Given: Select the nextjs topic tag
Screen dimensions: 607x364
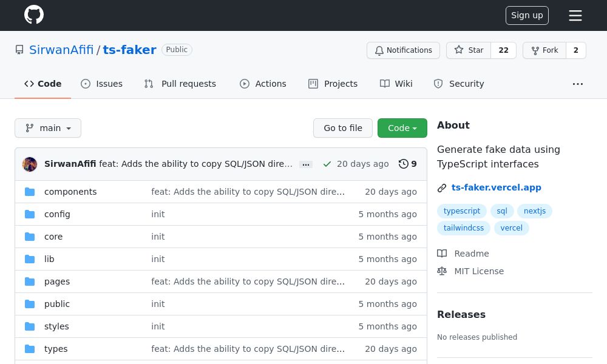Looking at the screenshot, I should [535, 211].
